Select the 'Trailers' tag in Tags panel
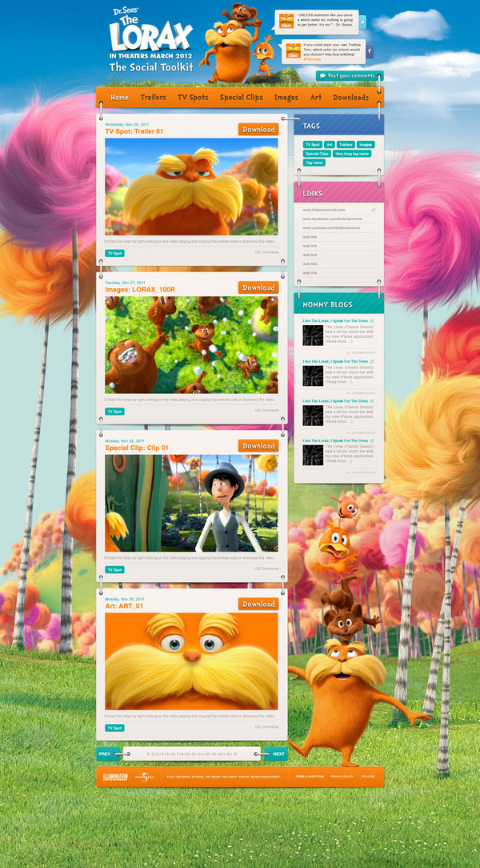480x868 pixels. click(346, 144)
